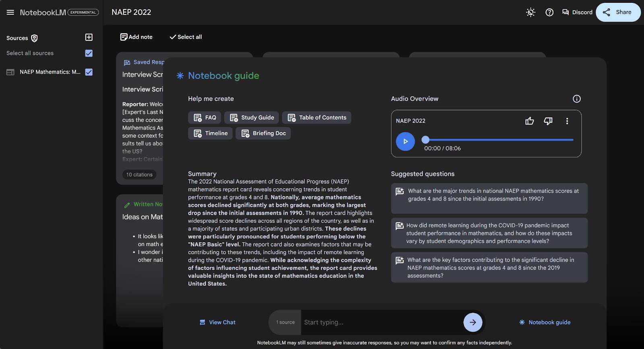Ask suggested question about key decline factors

pos(489,268)
